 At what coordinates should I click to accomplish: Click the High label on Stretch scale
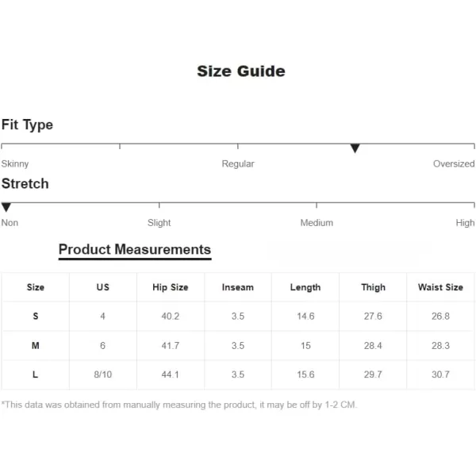465,223
